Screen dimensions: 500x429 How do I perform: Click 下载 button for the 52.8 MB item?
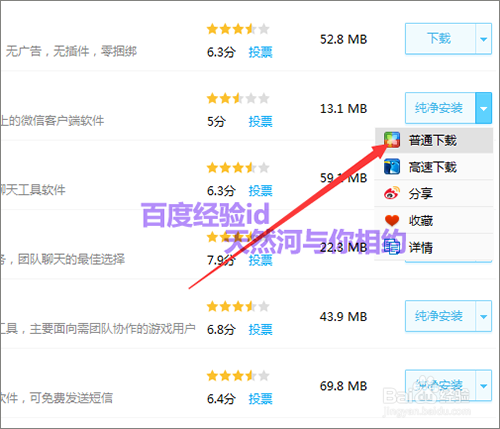(x=440, y=39)
